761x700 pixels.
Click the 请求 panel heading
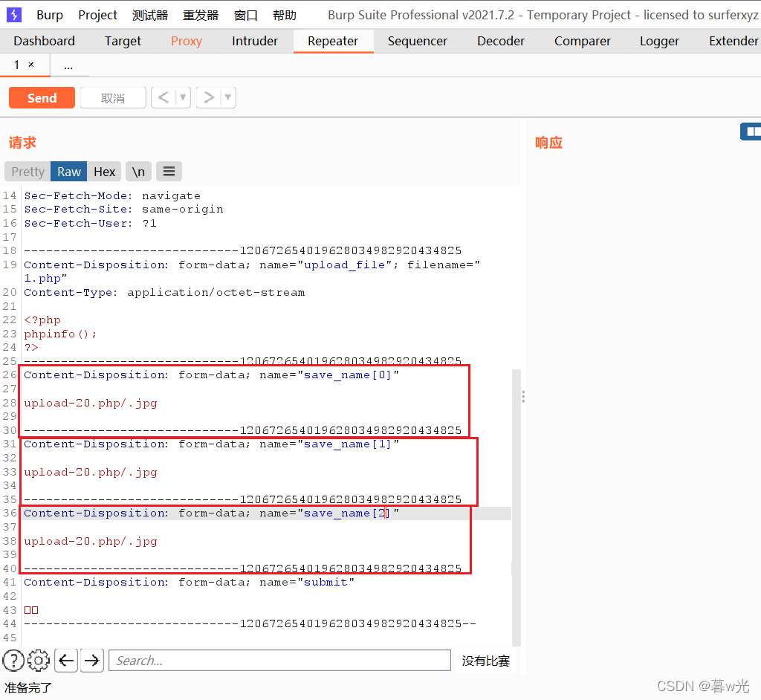pos(22,143)
